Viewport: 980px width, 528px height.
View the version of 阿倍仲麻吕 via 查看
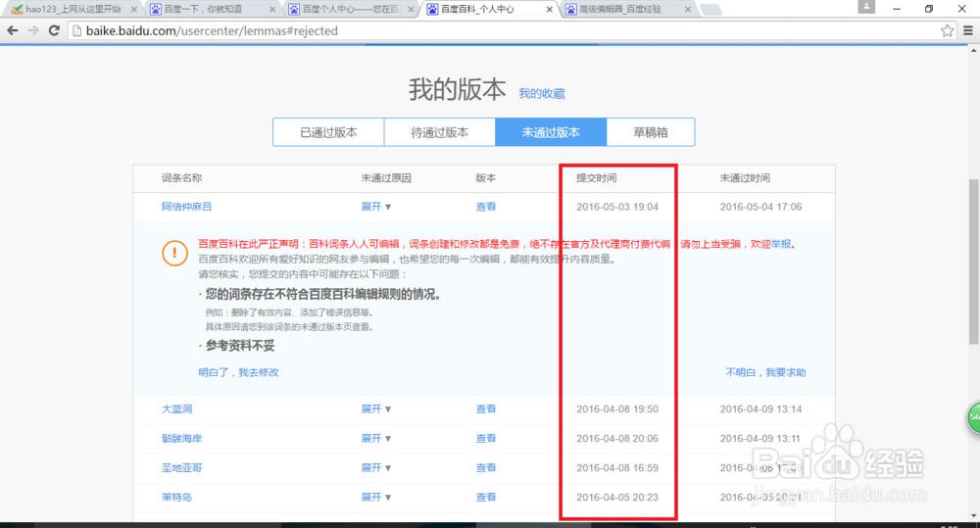(x=486, y=207)
